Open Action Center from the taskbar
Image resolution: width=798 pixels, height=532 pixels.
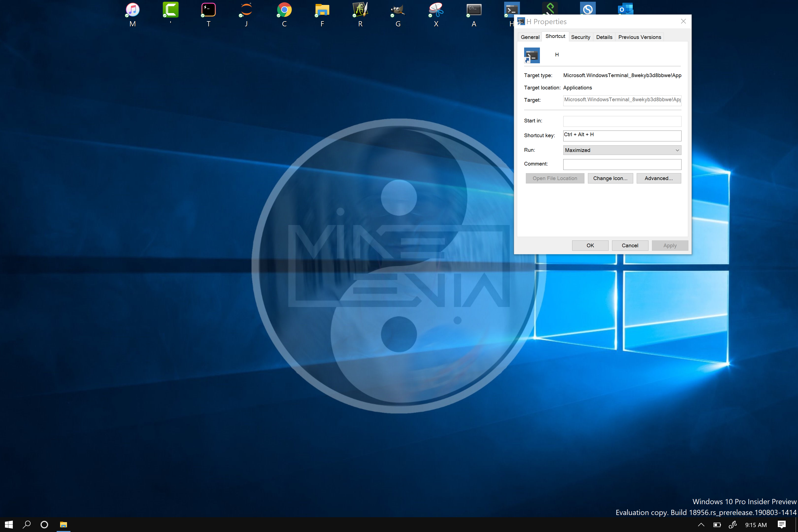(x=782, y=525)
